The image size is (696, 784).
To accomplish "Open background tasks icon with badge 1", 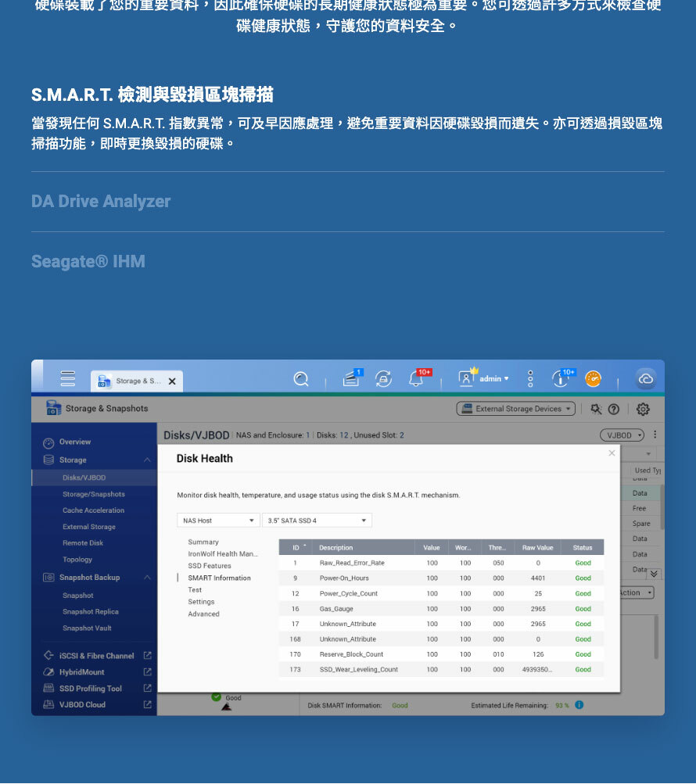I will (x=352, y=378).
